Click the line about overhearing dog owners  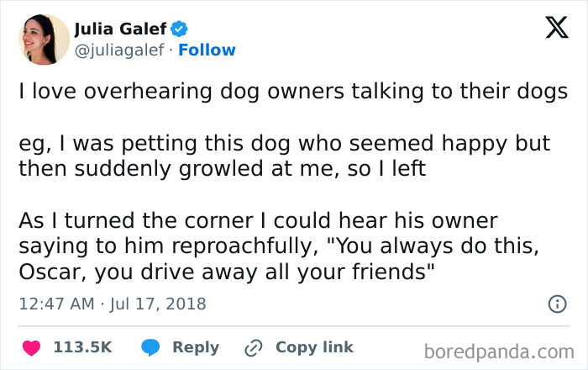pyautogui.click(x=293, y=92)
